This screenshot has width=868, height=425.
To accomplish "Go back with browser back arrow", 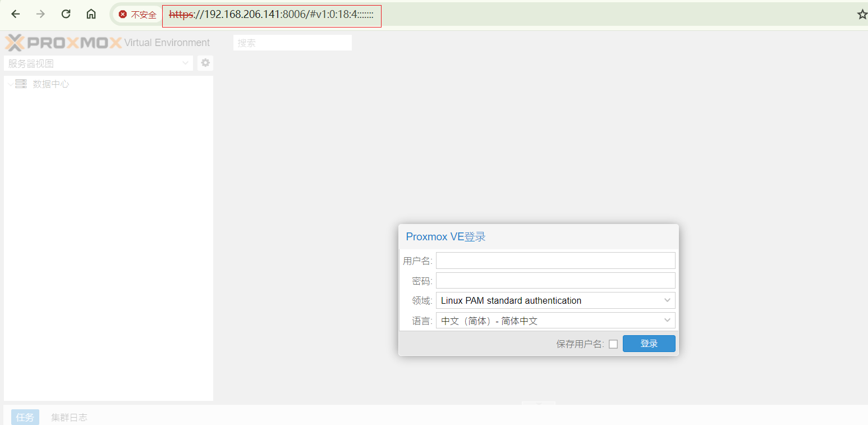I will (16, 14).
